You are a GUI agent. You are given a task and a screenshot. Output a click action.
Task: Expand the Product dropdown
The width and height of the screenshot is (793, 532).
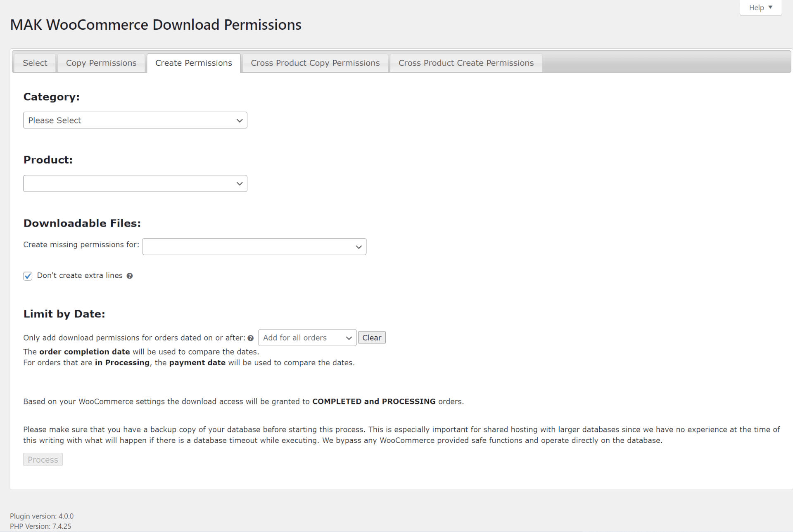click(135, 184)
